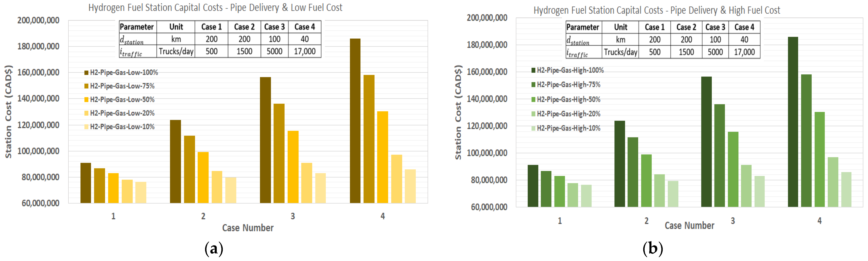The image size is (868, 261).
Task: Click the H2-Pipe-Gas-High-100% legend swatch
Action: (533, 70)
